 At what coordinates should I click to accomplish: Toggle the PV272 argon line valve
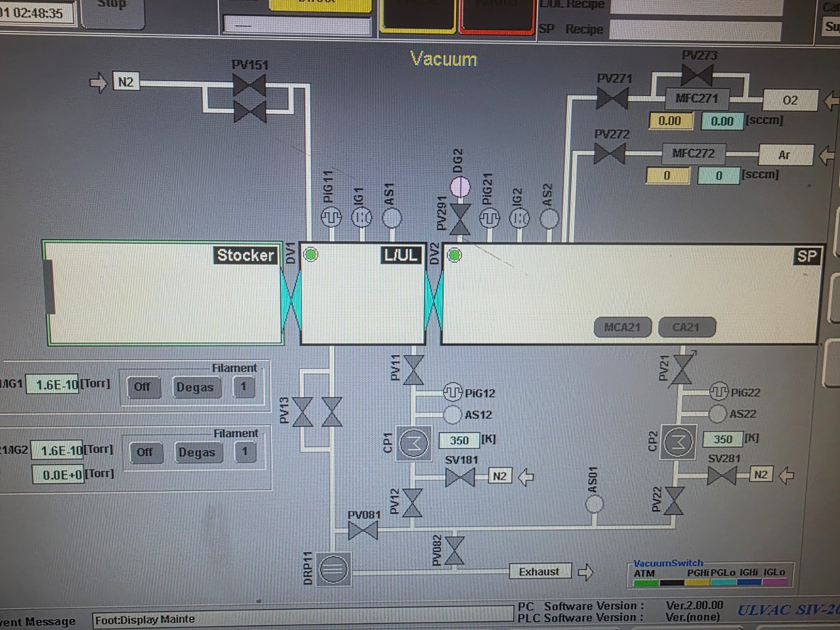point(610,154)
